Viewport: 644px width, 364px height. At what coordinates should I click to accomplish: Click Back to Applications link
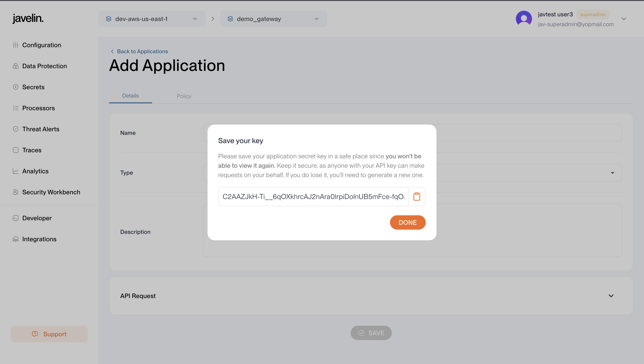142,51
